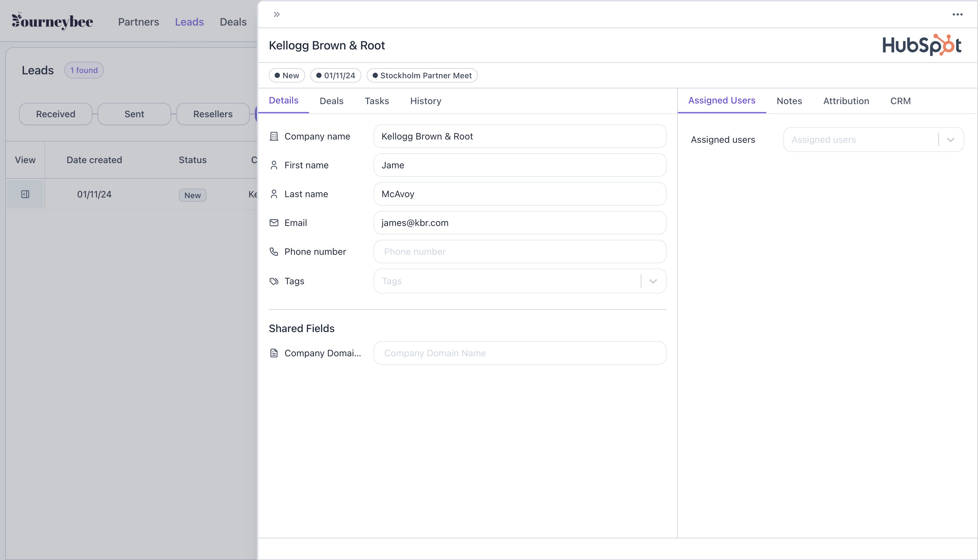
Task: Click the Leads heading in list panel
Action: (38, 70)
